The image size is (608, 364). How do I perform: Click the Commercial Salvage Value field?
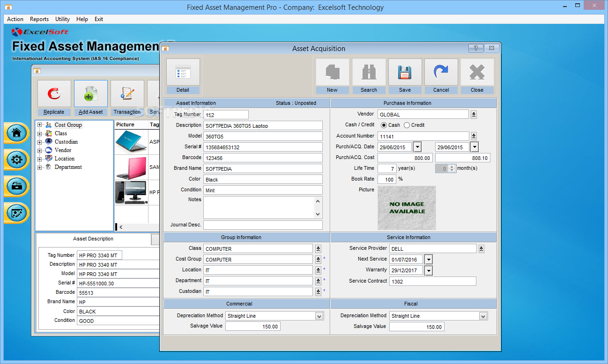(253, 327)
